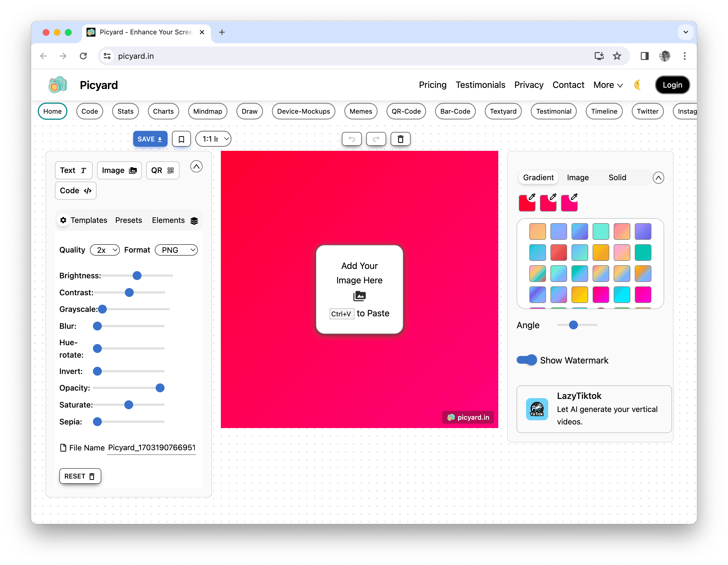Click the image upload icon on canvas
Viewport: 728px width, 565px height.
point(359,296)
